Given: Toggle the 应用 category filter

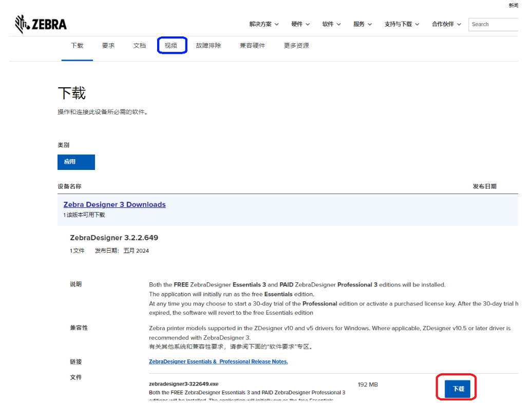Looking at the screenshot, I should click(x=76, y=162).
